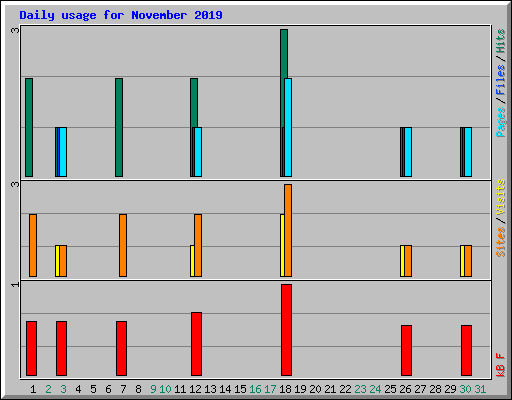
Task: Click the red "KB F" legend label
Action: coord(500,365)
